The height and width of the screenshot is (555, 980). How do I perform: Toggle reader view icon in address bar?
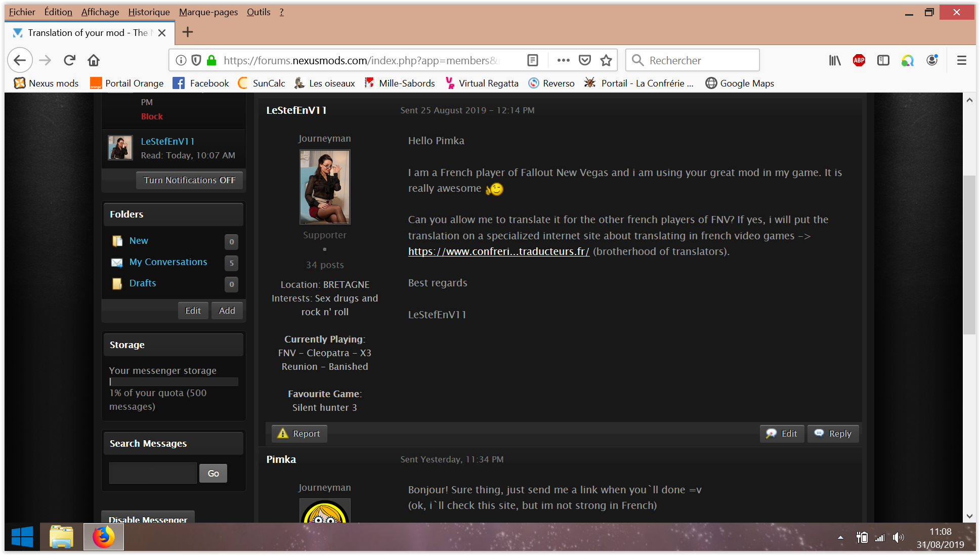point(532,61)
